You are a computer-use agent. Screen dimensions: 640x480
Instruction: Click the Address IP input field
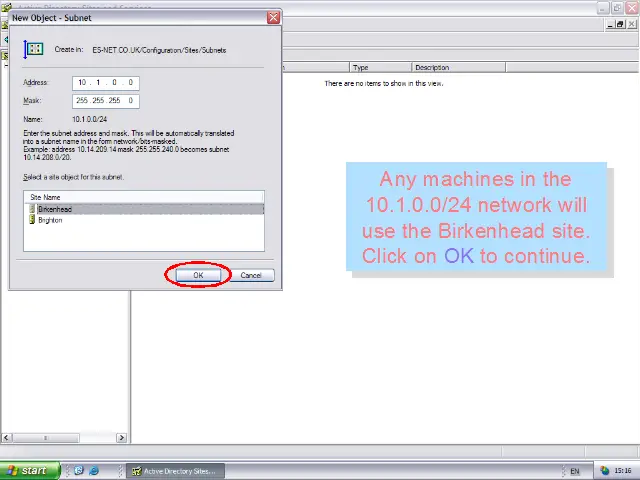click(105, 83)
